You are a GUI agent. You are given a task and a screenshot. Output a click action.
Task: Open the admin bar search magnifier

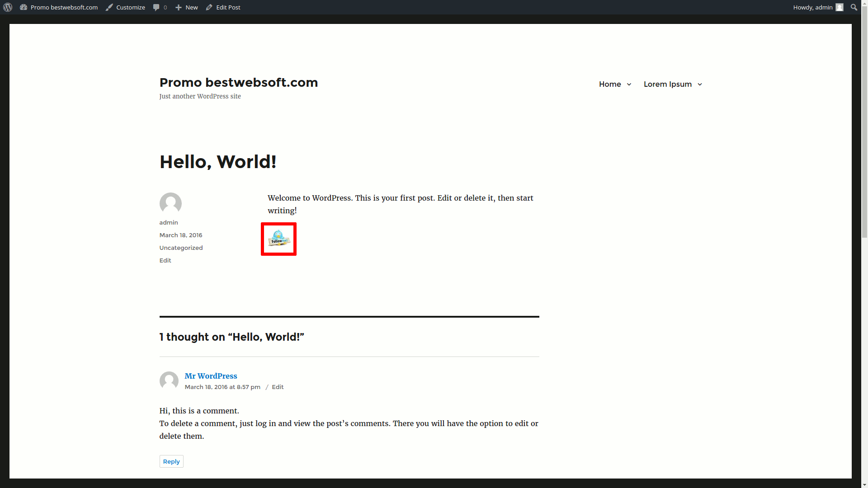(x=854, y=7)
